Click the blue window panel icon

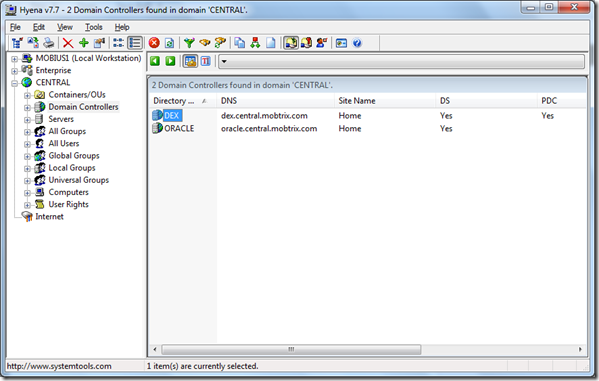[341, 43]
